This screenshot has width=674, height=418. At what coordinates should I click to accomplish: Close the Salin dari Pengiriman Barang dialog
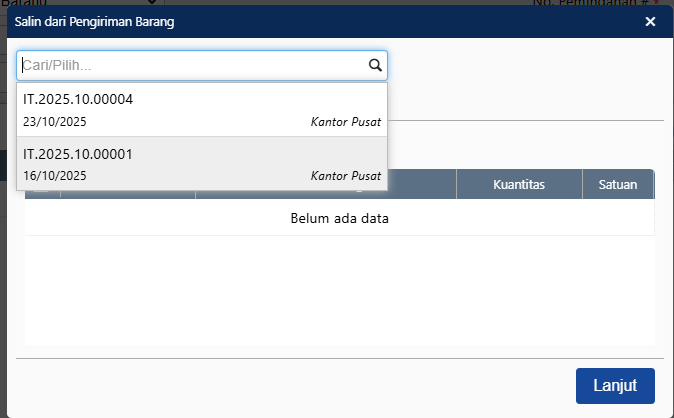point(650,21)
